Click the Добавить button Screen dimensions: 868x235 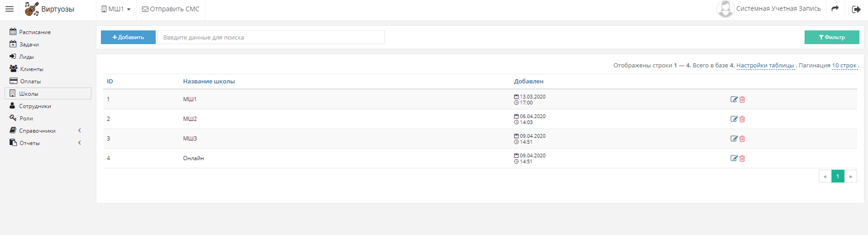coord(128,37)
